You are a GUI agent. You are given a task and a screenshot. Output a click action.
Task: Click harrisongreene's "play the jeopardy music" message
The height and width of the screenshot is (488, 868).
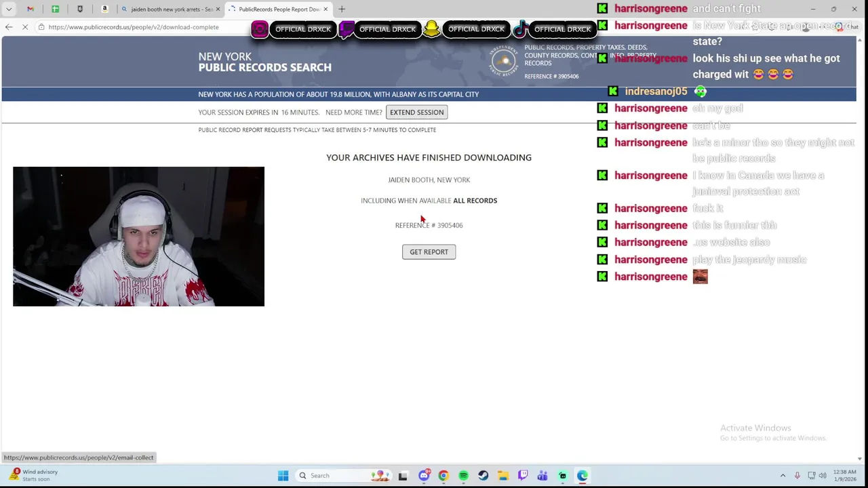[749, 260]
